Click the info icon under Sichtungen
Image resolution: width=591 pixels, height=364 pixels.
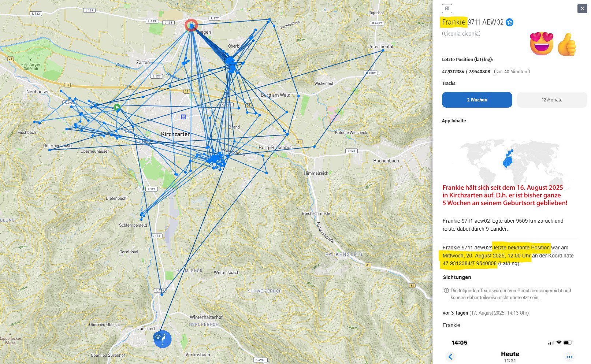[x=446, y=290]
